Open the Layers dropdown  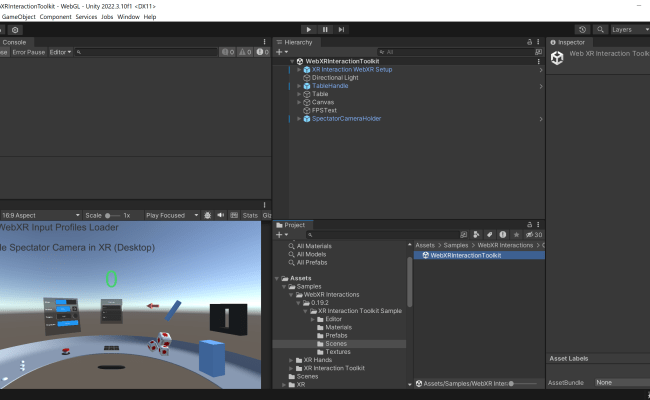630,29
